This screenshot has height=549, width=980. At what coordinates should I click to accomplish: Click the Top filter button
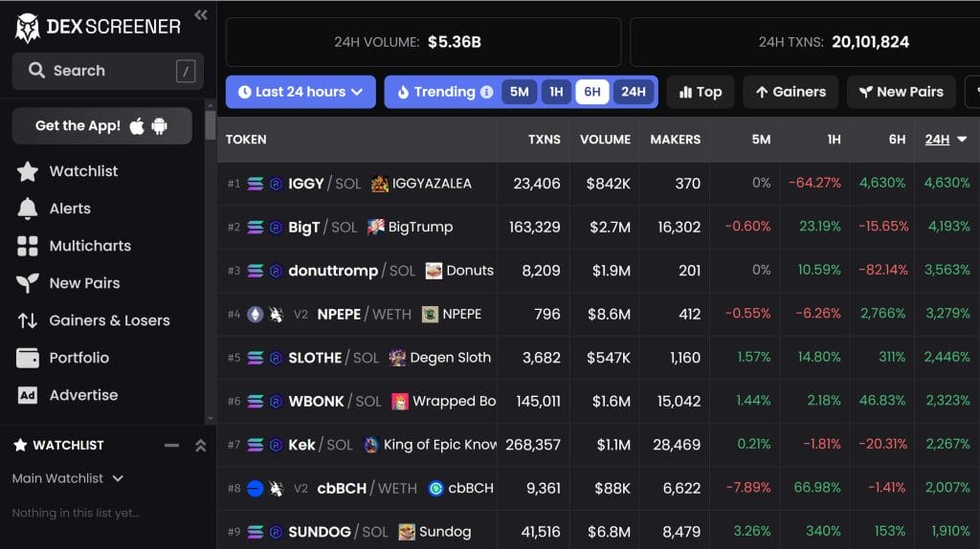700,93
